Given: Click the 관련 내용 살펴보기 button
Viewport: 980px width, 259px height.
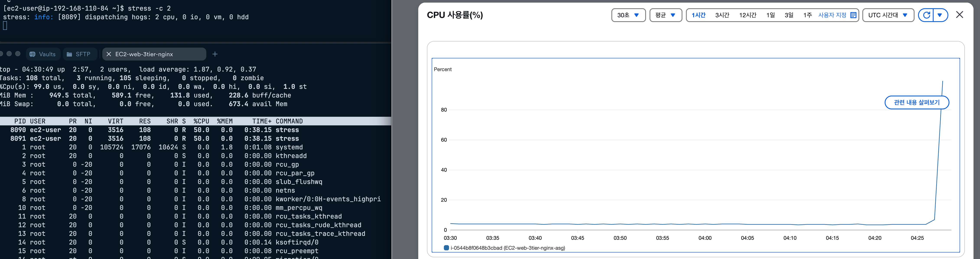Looking at the screenshot, I should coord(917,102).
